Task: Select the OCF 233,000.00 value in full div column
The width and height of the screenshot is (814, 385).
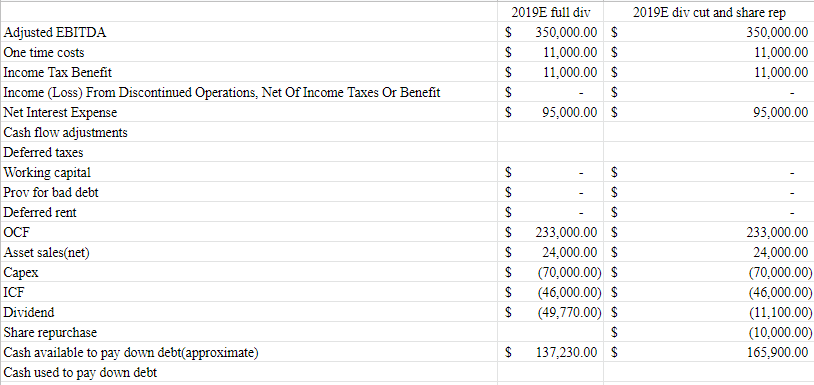Action: (x=566, y=232)
